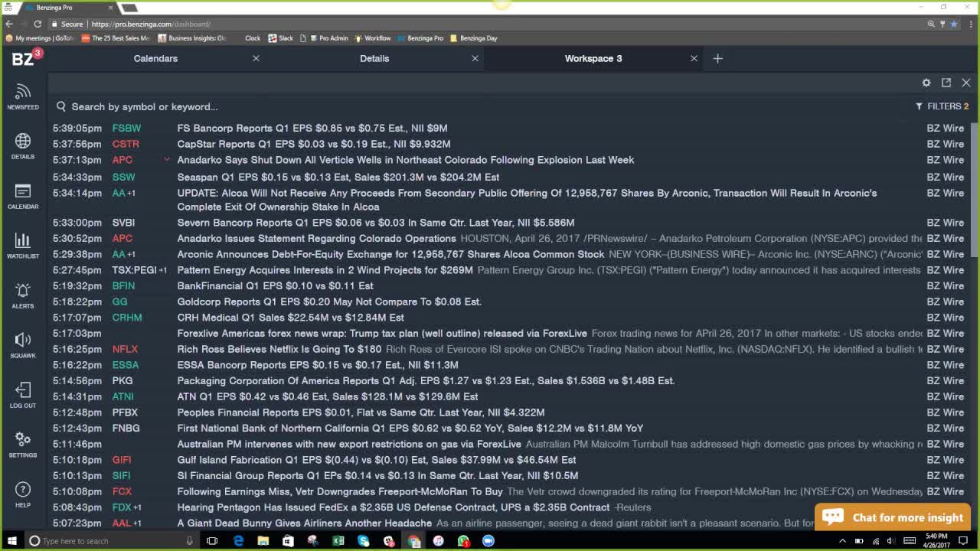Add a new workspace tab

pyautogui.click(x=717, y=58)
